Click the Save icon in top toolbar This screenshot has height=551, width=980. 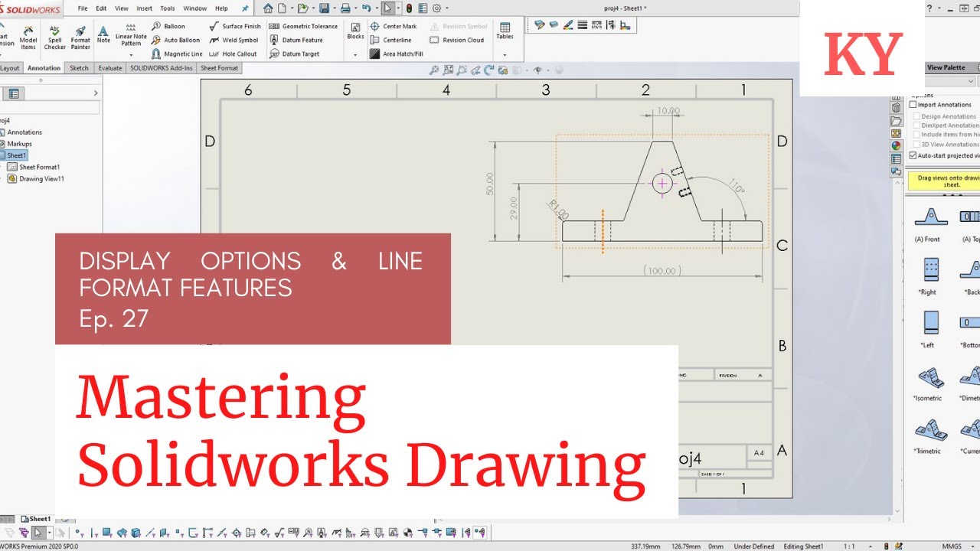point(324,8)
